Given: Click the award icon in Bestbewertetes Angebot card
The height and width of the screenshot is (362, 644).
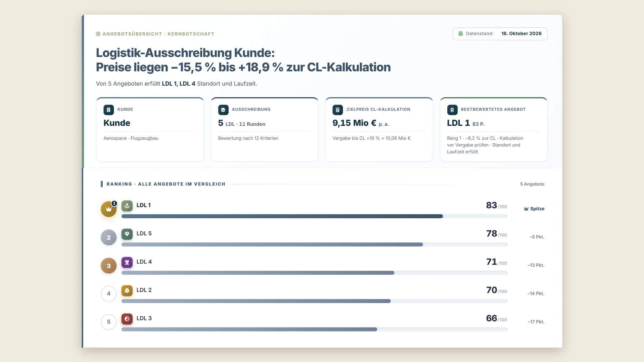Looking at the screenshot, I should click(x=452, y=110).
